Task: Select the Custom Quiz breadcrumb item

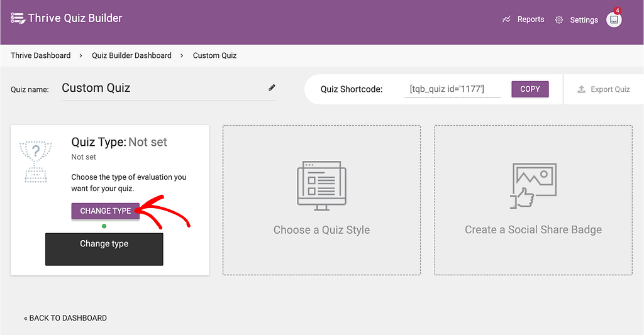Action: (214, 55)
